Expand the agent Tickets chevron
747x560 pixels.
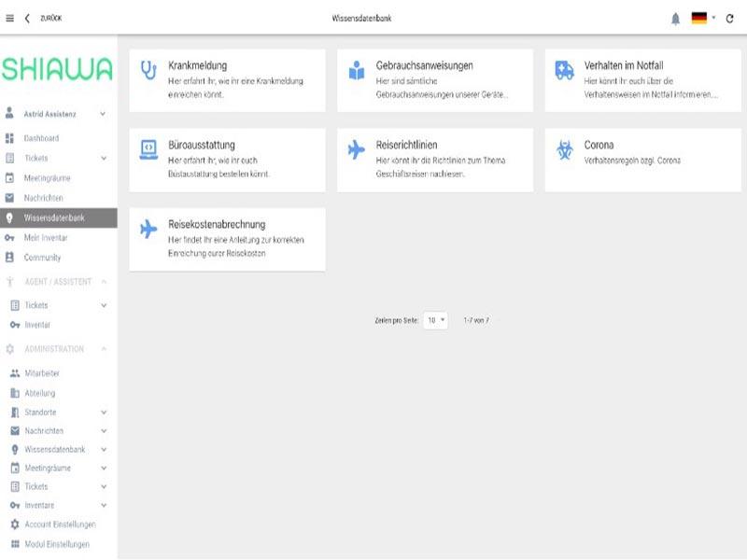coord(104,305)
